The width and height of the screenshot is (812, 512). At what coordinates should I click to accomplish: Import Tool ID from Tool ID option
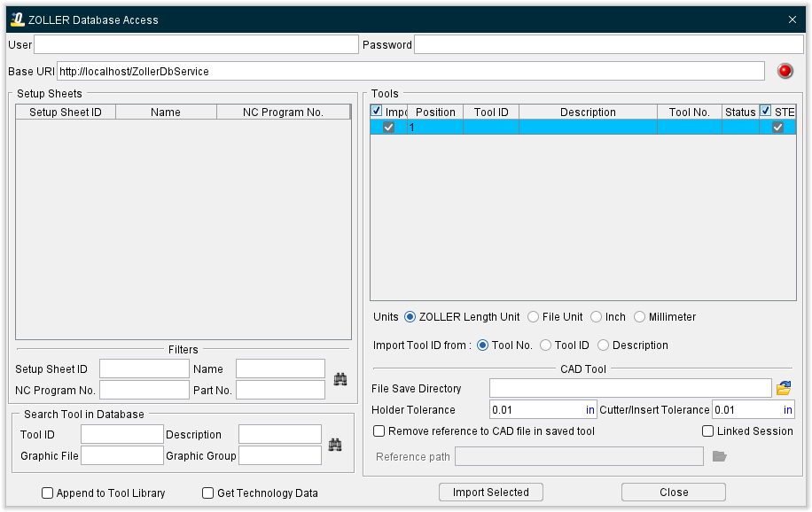tap(545, 345)
